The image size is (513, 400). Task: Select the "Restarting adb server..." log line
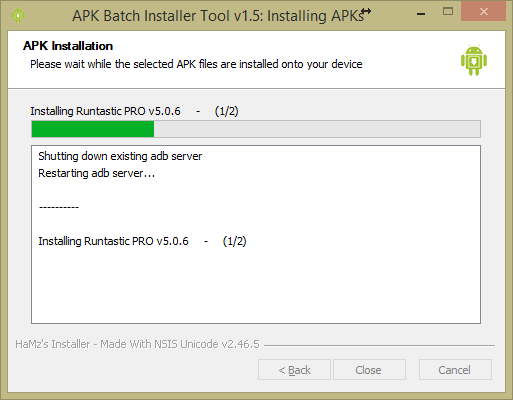pos(96,173)
